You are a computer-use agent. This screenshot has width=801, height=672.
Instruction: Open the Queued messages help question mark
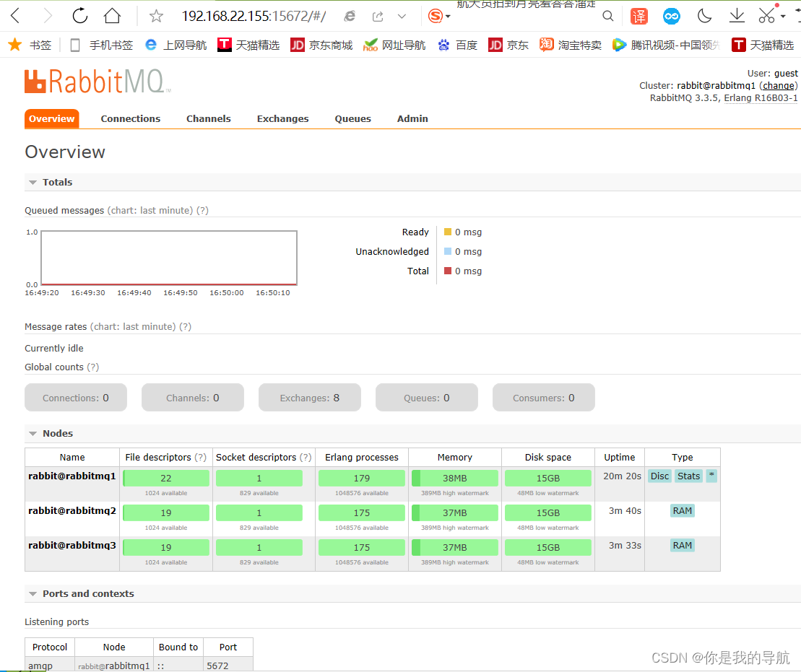tap(202, 210)
